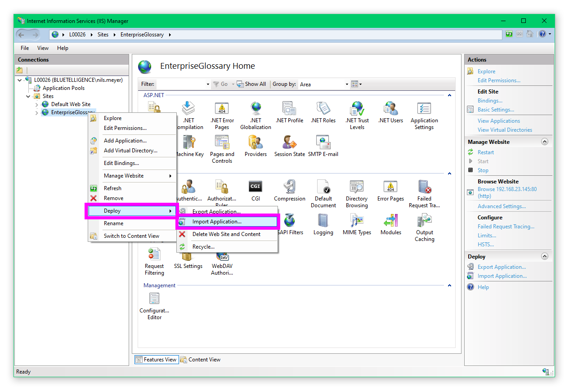Open the Default Document feature
Screen dimensions: 569x392
pos(323,187)
